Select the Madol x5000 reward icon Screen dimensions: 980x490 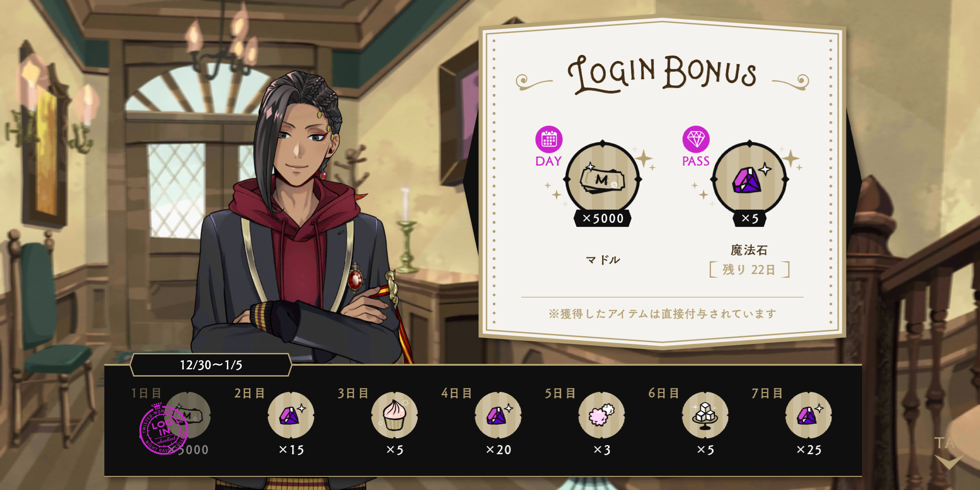(603, 179)
